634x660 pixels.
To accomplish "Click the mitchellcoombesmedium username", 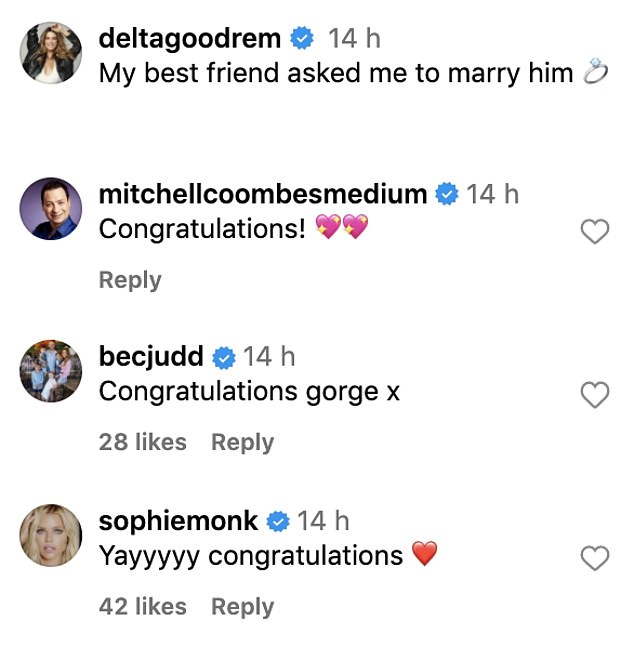I will pyautogui.click(x=263, y=194).
